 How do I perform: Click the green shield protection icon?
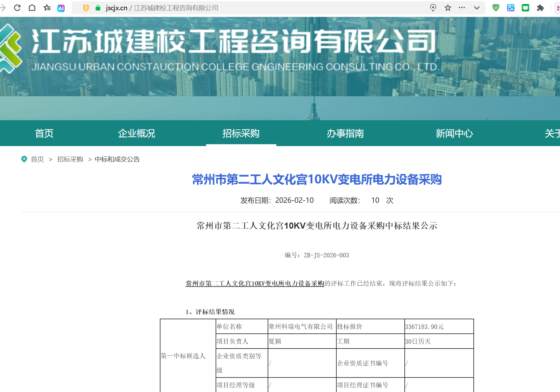coord(496,8)
